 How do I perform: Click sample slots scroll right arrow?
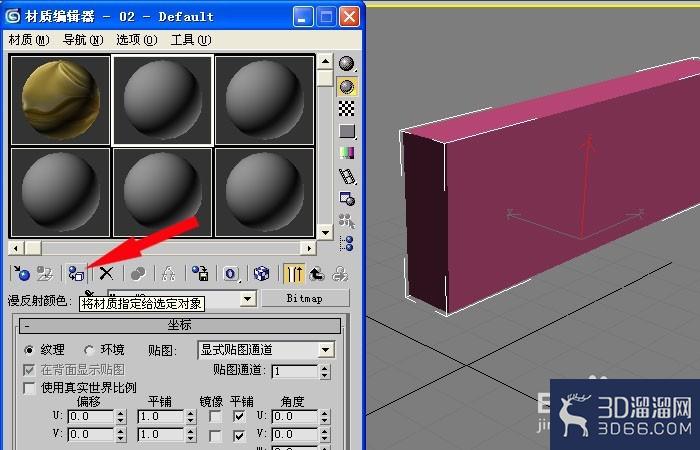tap(308, 248)
